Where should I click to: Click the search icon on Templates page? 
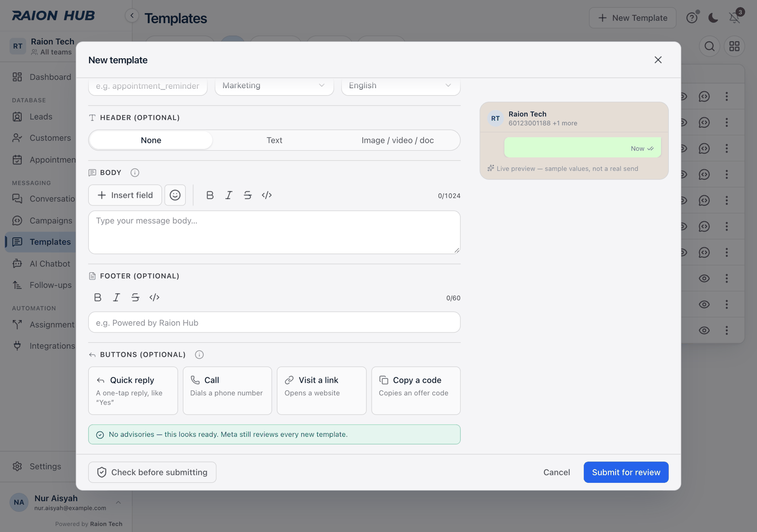(x=710, y=46)
